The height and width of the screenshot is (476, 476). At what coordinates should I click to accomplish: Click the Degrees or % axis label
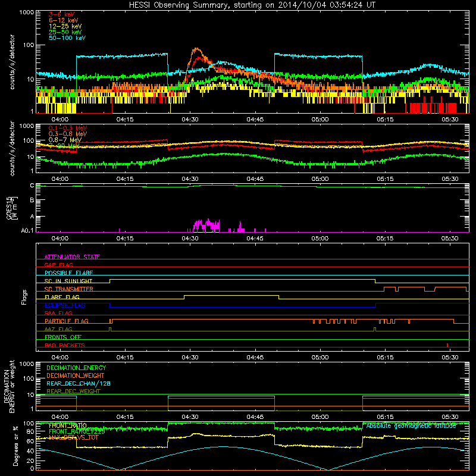tap(15, 446)
